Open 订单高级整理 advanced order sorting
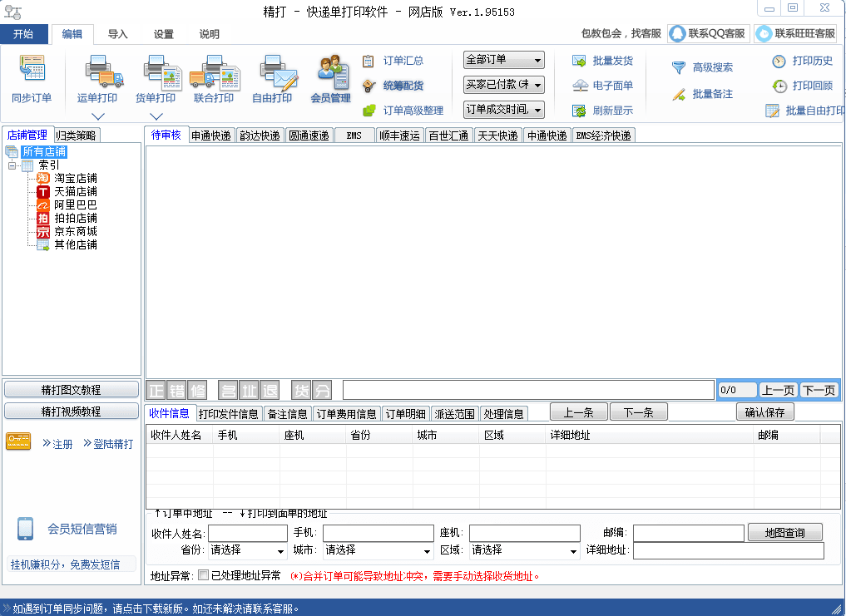846x616 pixels. point(403,111)
